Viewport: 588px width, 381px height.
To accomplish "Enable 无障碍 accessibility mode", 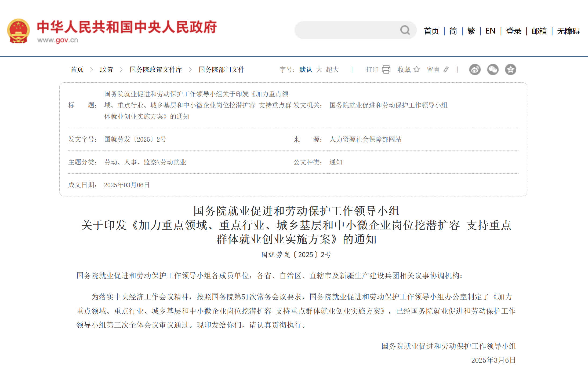I will coord(568,31).
